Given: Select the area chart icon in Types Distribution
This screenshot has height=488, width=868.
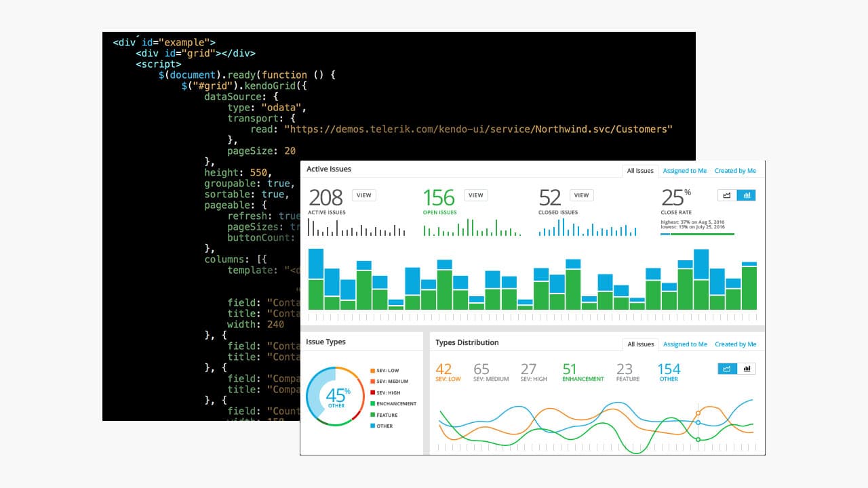Looking at the screenshot, I should (727, 369).
